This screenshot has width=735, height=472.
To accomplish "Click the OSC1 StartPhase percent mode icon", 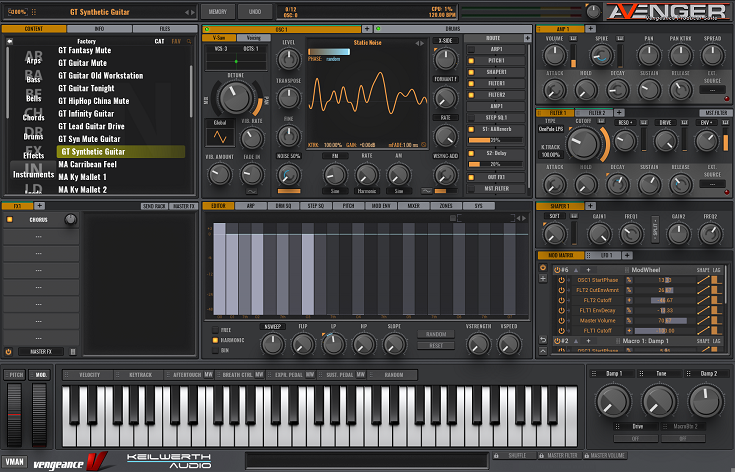I will click(629, 280).
